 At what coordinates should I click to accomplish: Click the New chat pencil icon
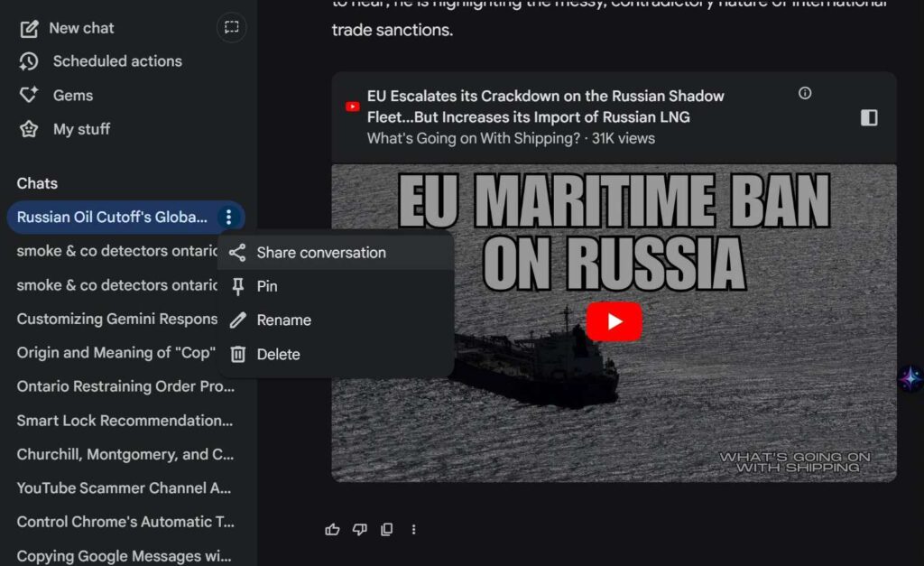point(30,28)
